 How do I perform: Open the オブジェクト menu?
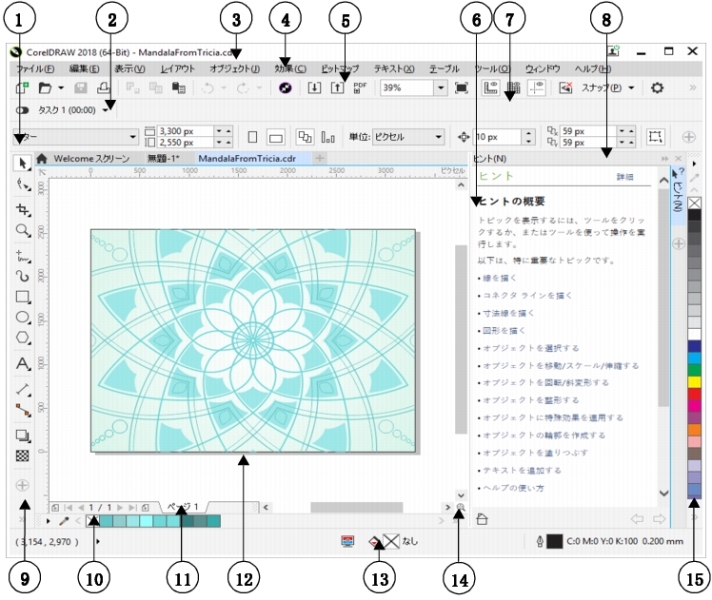pyautogui.click(x=234, y=69)
